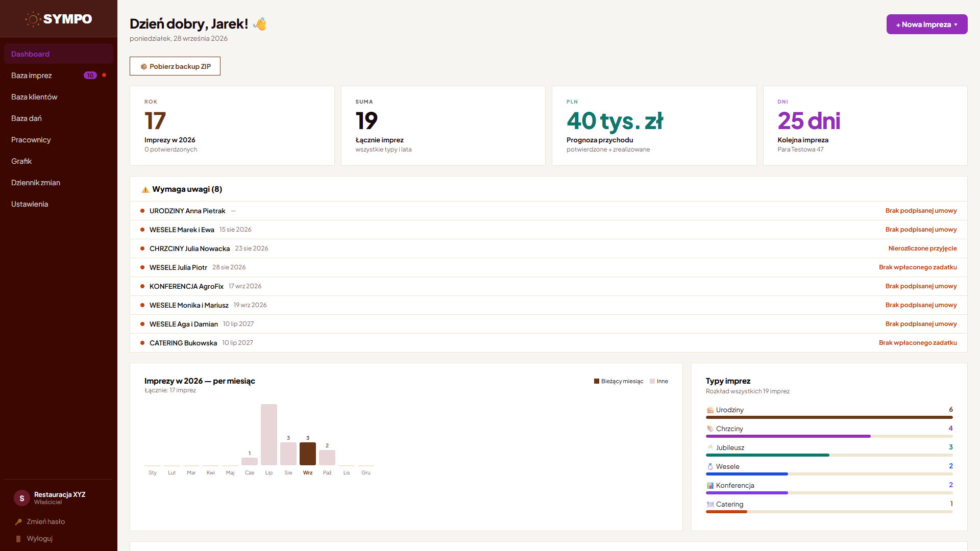Open the URODZINY Anna Pietrak row
This screenshot has width=980, height=551.
pyautogui.click(x=549, y=211)
